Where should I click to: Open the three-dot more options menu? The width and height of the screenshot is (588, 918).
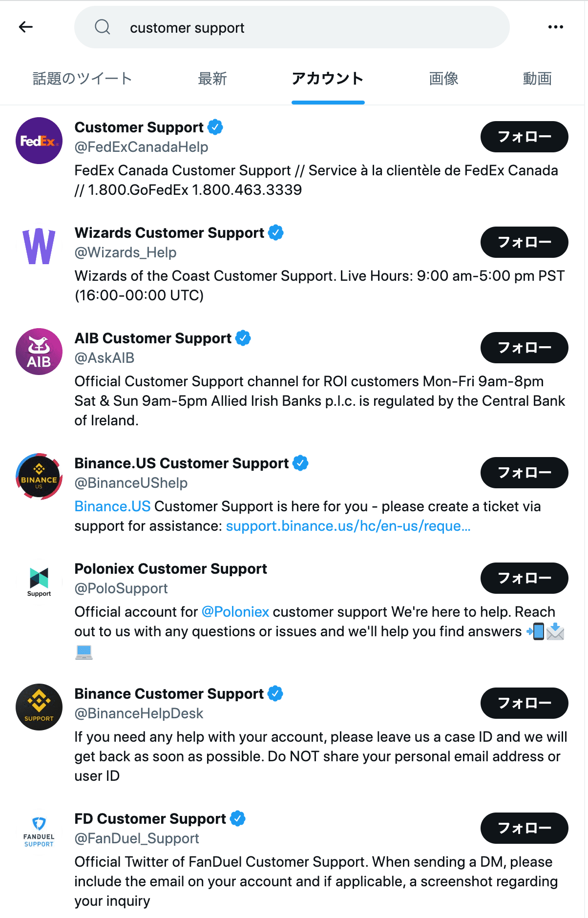(x=555, y=27)
